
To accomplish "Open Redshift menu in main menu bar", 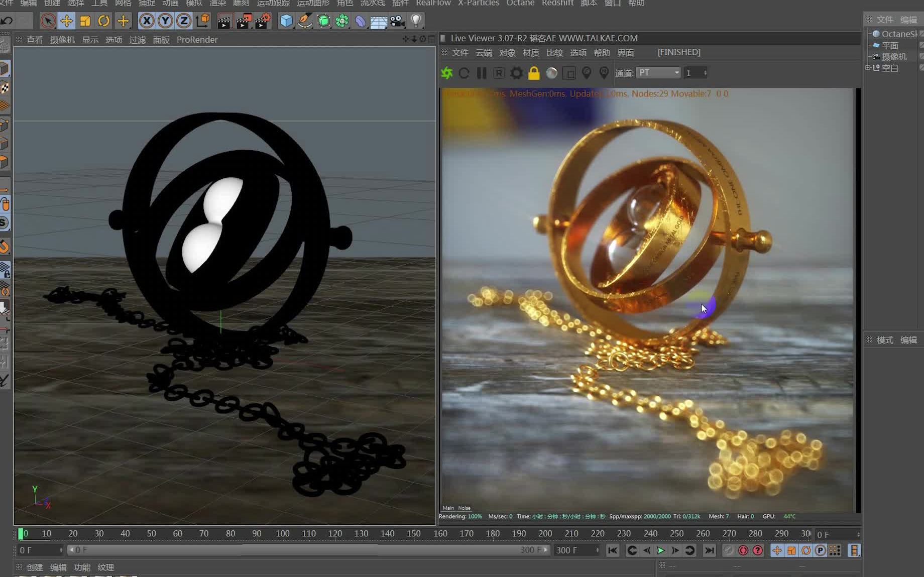I will 557,3.
